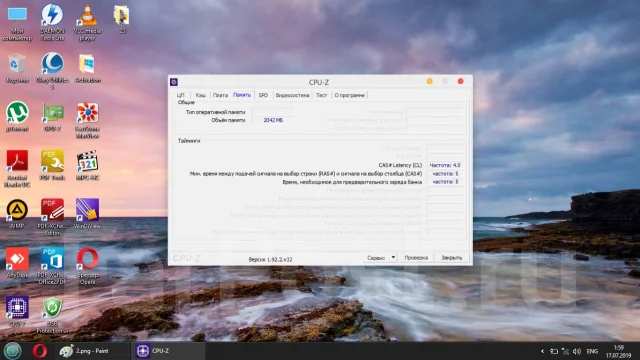Switch to the SPD tab
The width and height of the screenshot is (640, 360).
pos(263,95)
